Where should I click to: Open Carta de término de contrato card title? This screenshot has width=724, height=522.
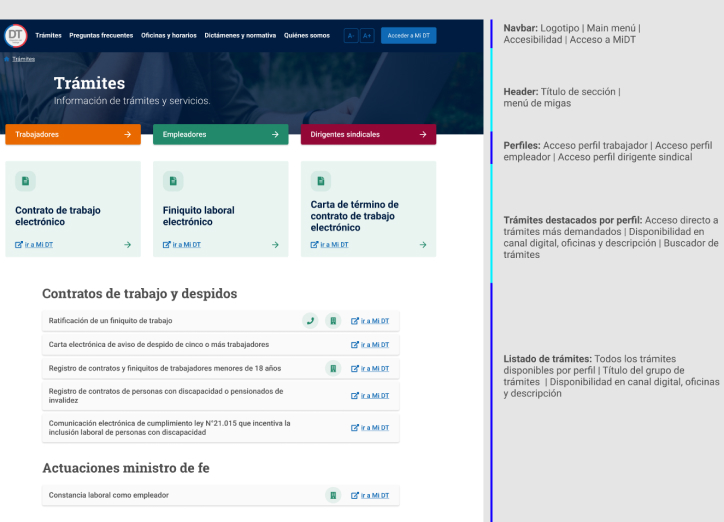coord(354,216)
